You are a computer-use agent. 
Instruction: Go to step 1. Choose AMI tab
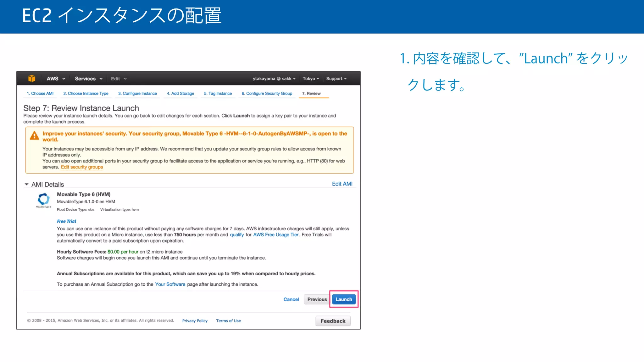coord(40,93)
